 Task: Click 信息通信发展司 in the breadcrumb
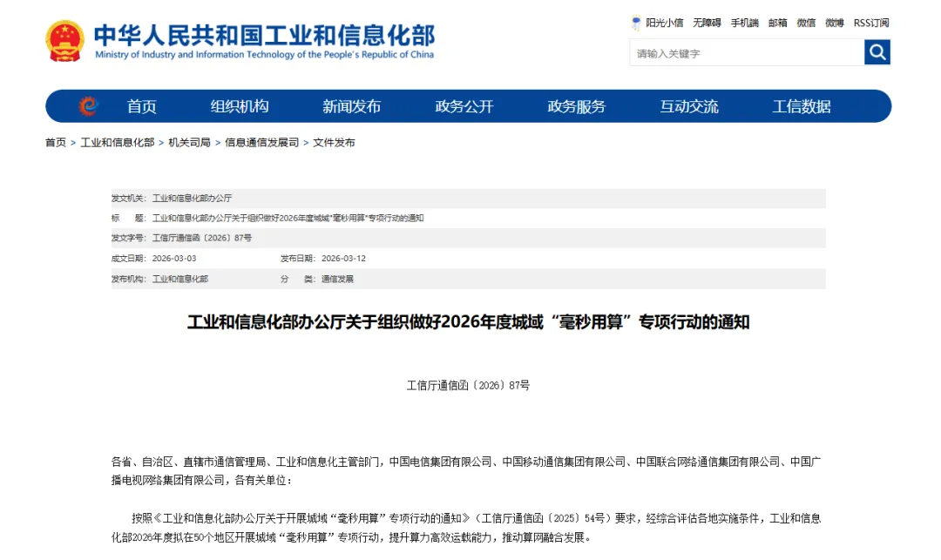click(x=261, y=142)
